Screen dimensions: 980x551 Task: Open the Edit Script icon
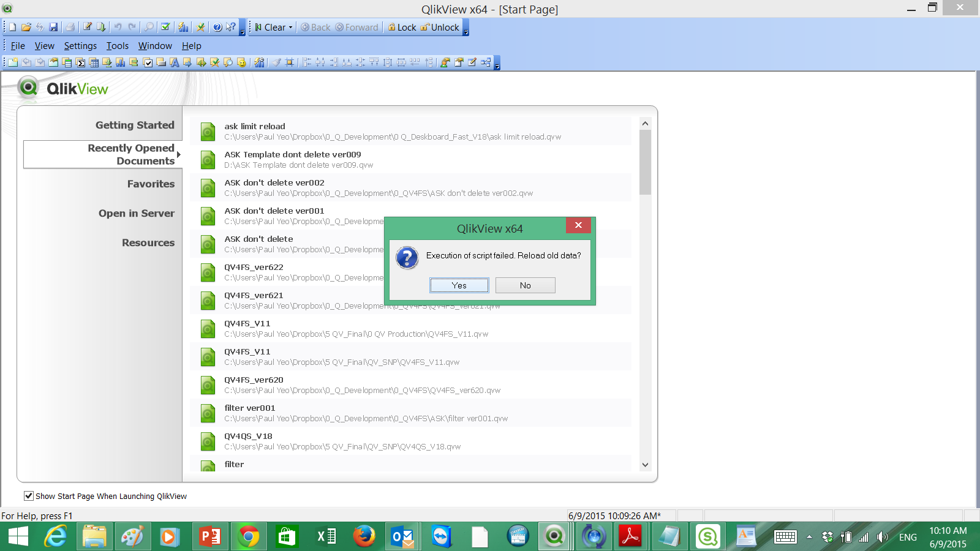point(88,27)
